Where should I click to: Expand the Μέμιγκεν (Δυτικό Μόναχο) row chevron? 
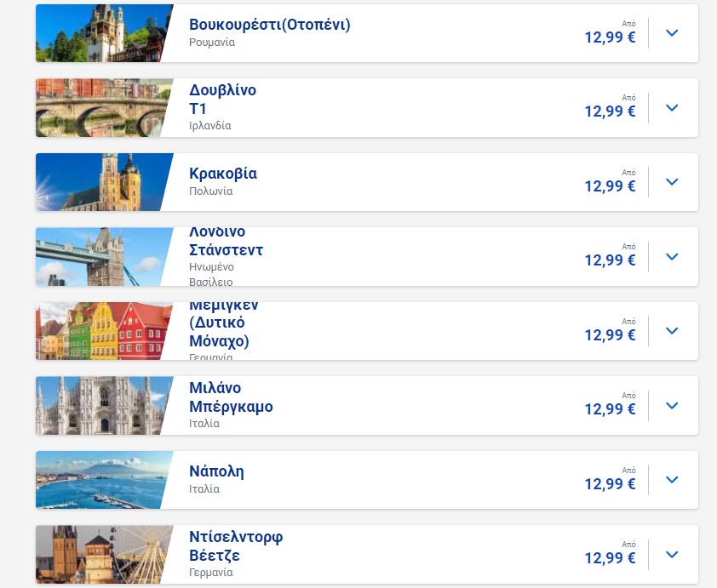pyautogui.click(x=672, y=331)
